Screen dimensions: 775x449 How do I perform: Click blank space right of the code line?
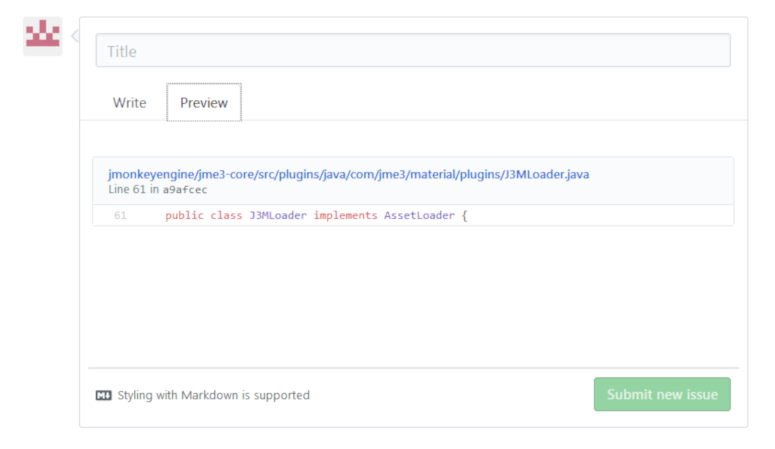[600, 215]
